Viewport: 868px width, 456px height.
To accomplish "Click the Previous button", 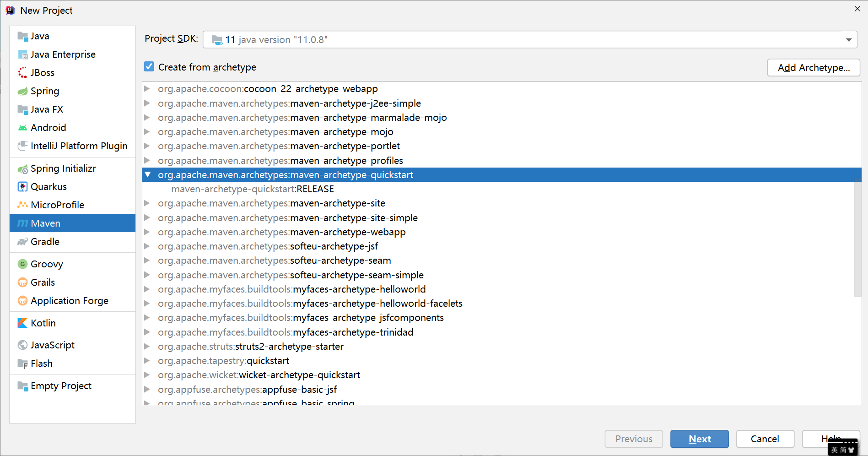I will click(x=634, y=439).
